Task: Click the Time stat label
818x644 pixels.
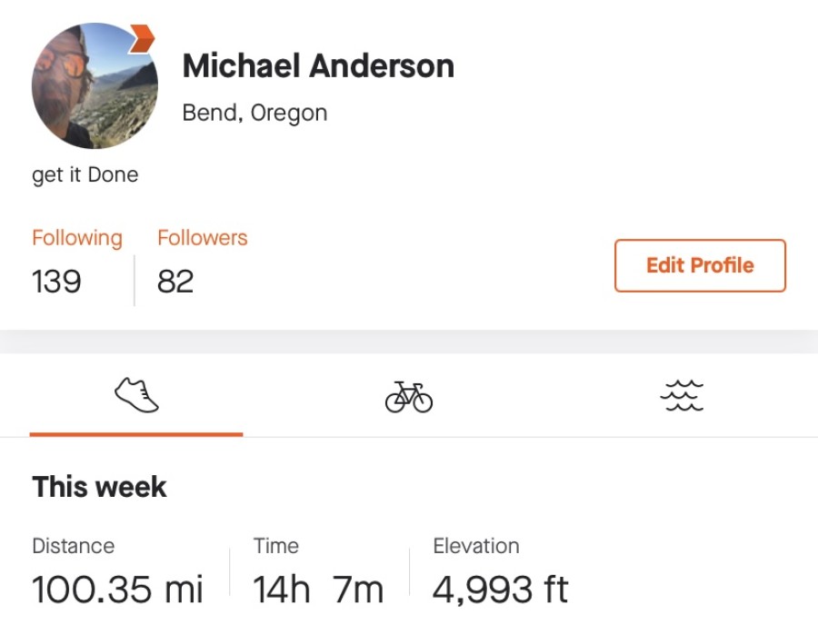Action: (x=276, y=546)
